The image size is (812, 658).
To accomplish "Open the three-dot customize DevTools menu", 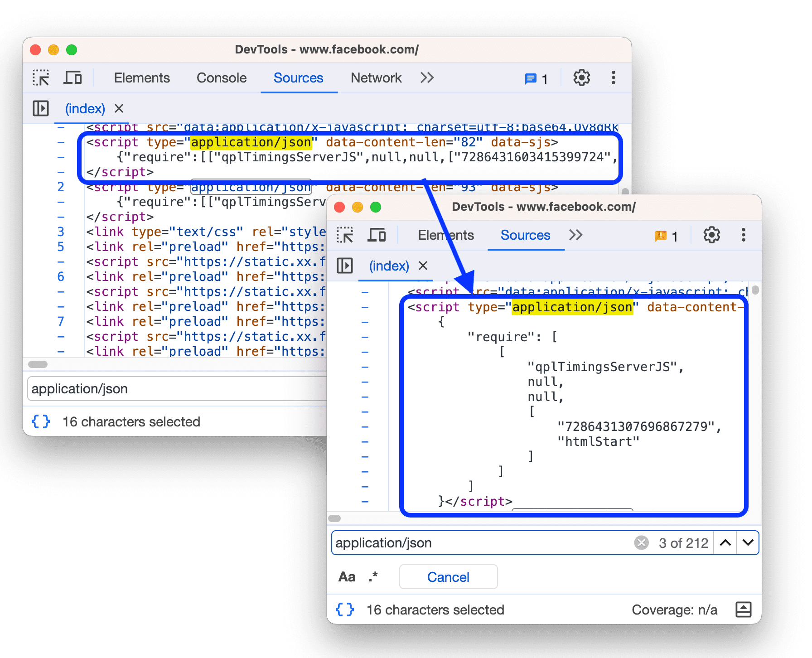I will pyautogui.click(x=743, y=235).
